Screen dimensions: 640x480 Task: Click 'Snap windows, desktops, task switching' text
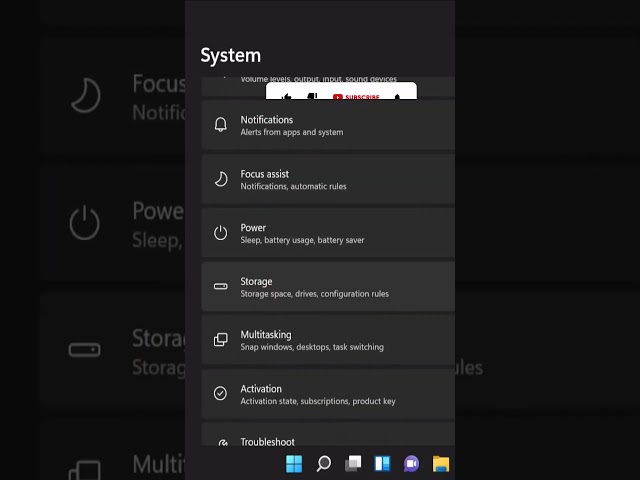pyautogui.click(x=312, y=347)
